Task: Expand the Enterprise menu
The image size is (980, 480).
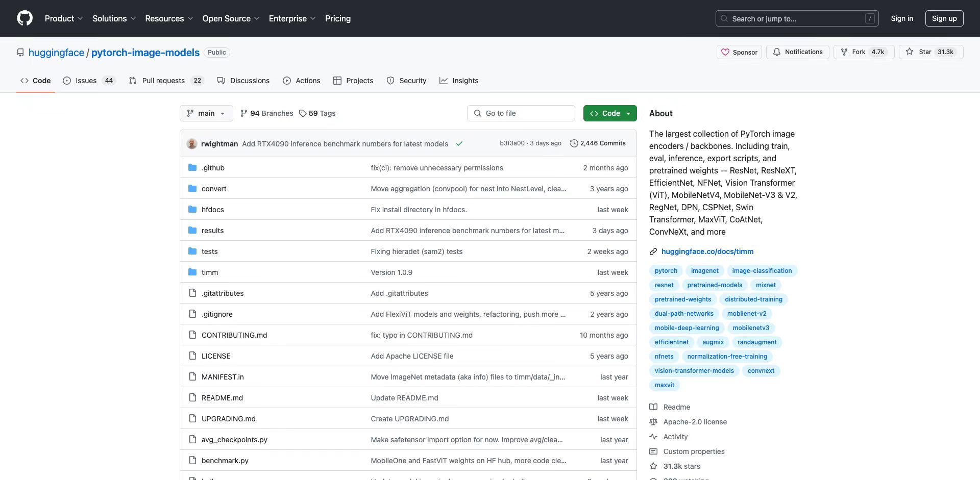Action: 292,18
